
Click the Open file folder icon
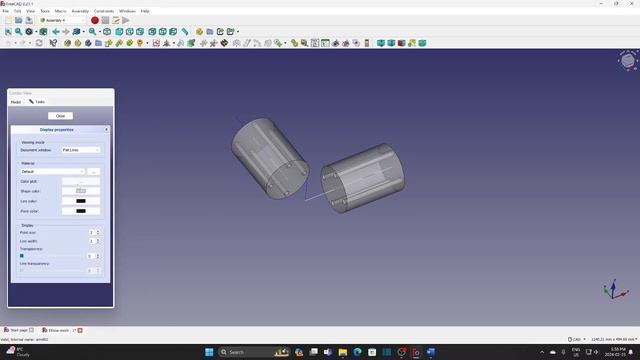[18, 20]
